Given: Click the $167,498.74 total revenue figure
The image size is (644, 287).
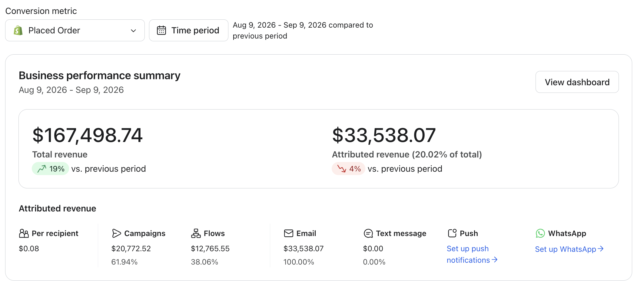Looking at the screenshot, I should [x=88, y=135].
